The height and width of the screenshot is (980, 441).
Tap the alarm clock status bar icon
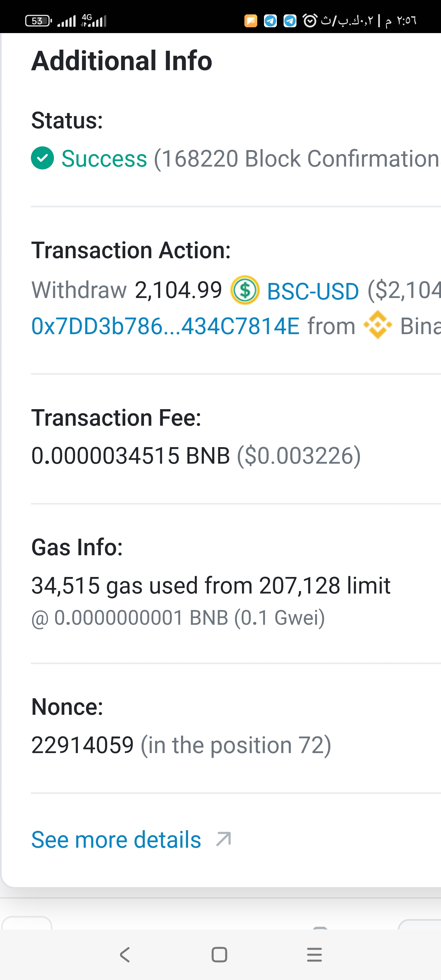[x=310, y=21]
